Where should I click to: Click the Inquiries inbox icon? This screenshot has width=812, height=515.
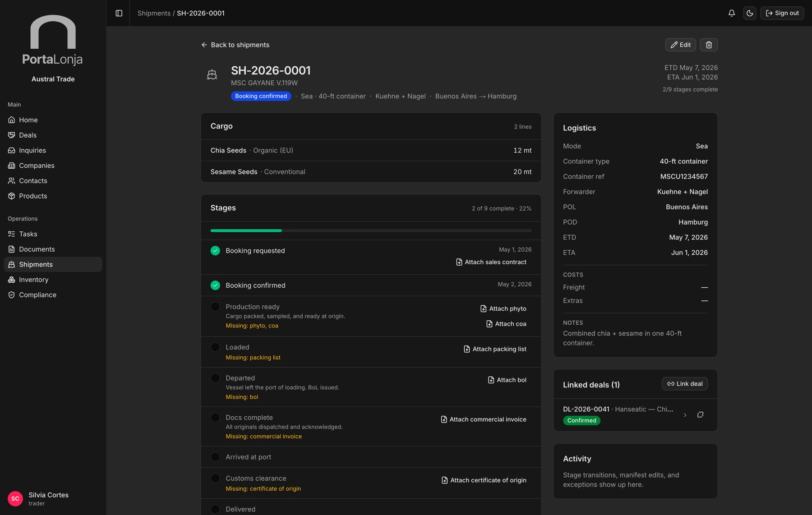[12, 150]
